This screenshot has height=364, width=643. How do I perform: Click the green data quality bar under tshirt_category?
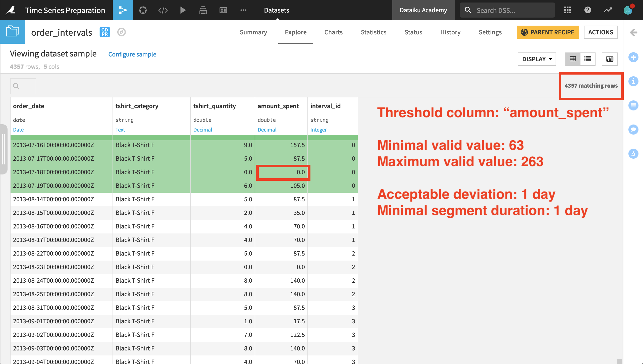coord(151,138)
